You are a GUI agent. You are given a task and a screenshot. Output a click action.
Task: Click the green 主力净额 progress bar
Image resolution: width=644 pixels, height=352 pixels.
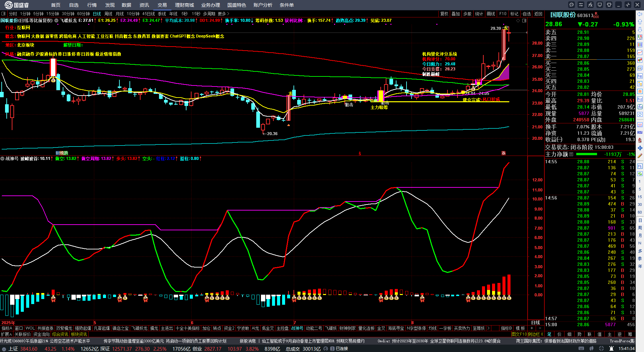pos(586,154)
